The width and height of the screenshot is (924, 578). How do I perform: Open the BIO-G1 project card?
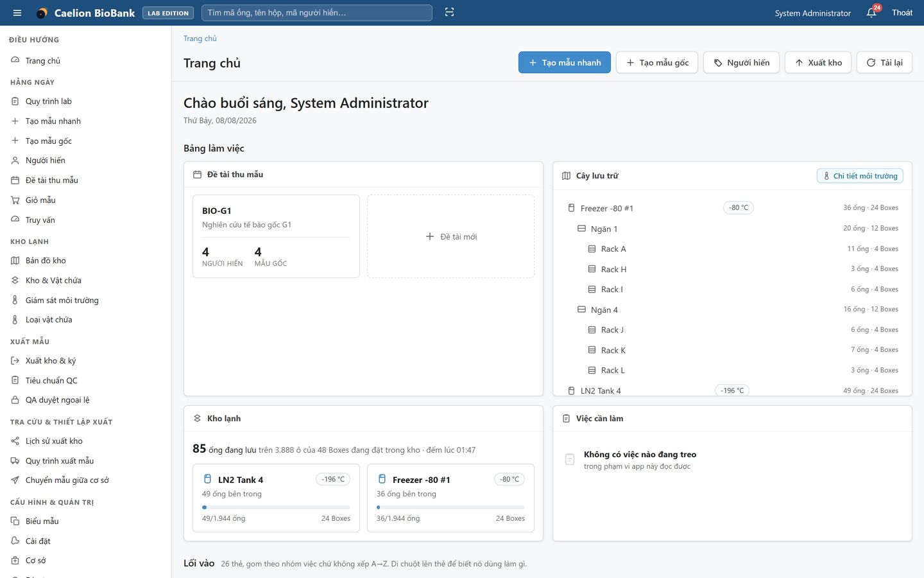coord(276,236)
